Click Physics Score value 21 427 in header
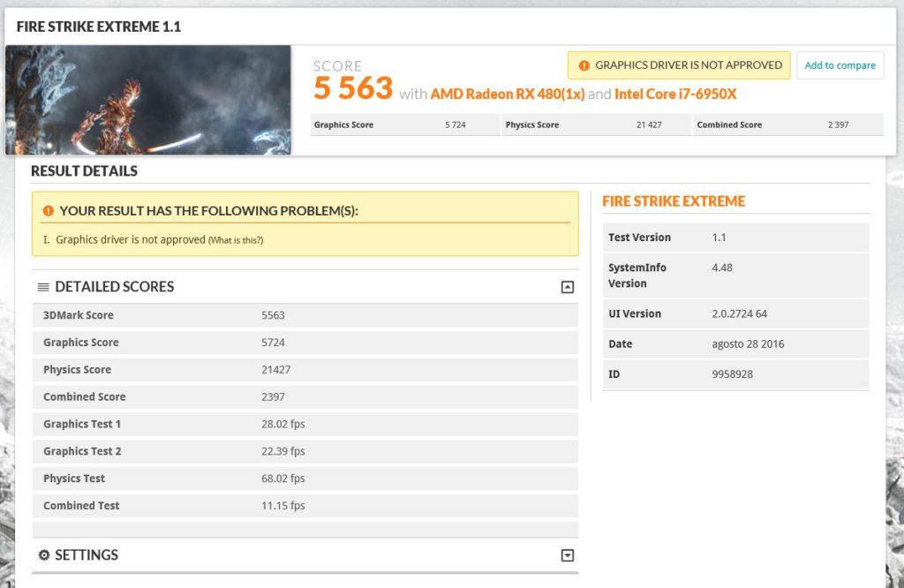This screenshot has width=904, height=588. tap(649, 125)
